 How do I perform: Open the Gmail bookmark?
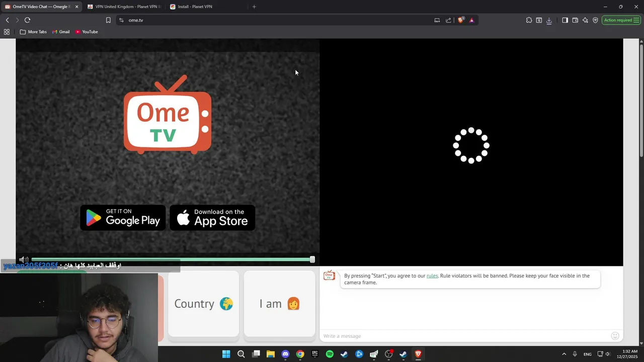pyautogui.click(x=61, y=32)
